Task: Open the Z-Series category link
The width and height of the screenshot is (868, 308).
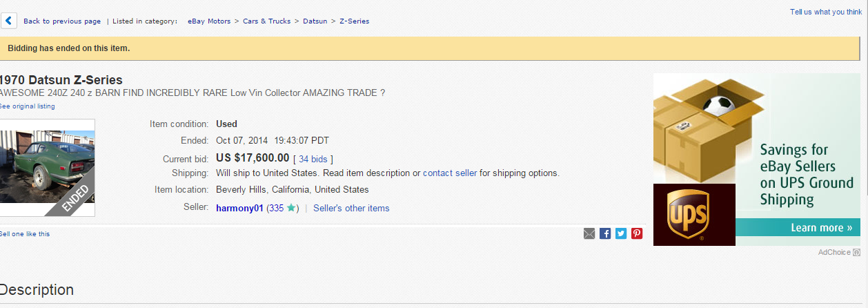Action: [x=354, y=21]
